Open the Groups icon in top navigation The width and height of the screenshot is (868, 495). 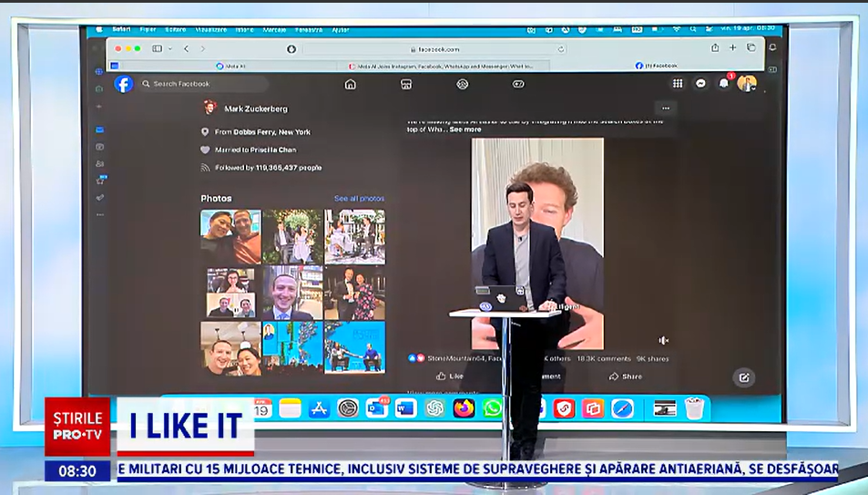pyautogui.click(x=462, y=84)
